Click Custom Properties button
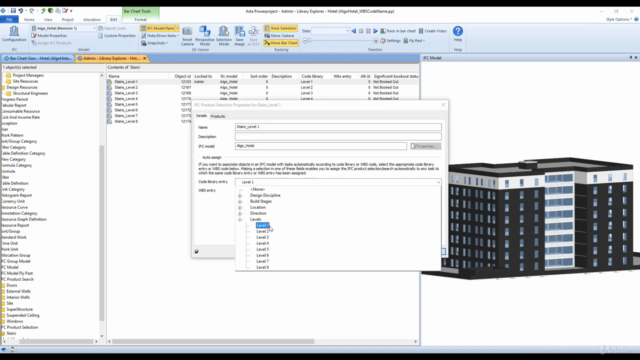The image size is (640, 360). pos(117,36)
